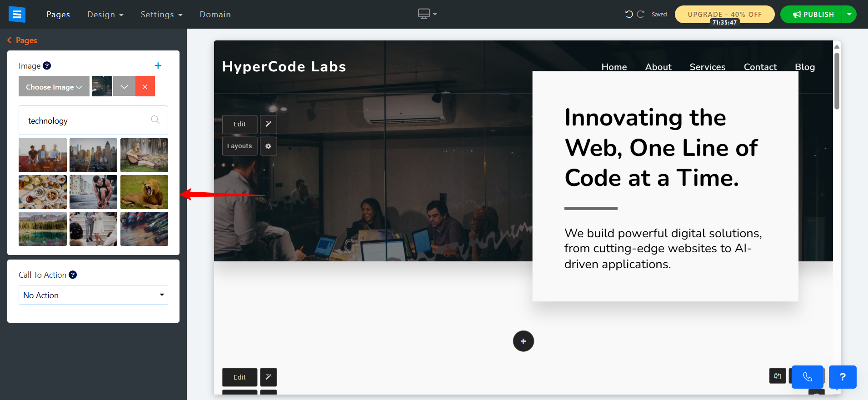Select the roaring lion image
The image size is (868, 400).
(x=144, y=192)
